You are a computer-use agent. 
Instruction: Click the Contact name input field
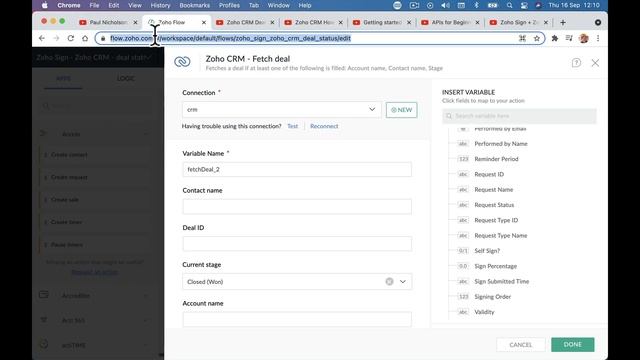click(297, 207)
